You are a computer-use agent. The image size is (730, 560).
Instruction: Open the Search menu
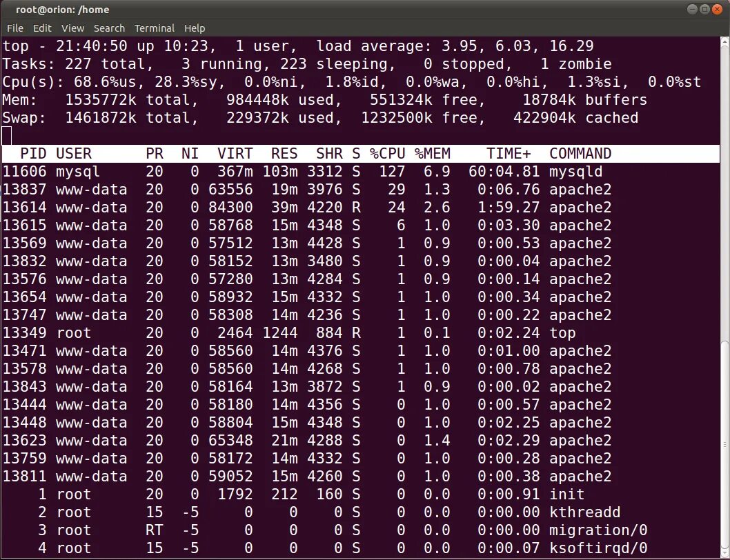tap(109, 28)
